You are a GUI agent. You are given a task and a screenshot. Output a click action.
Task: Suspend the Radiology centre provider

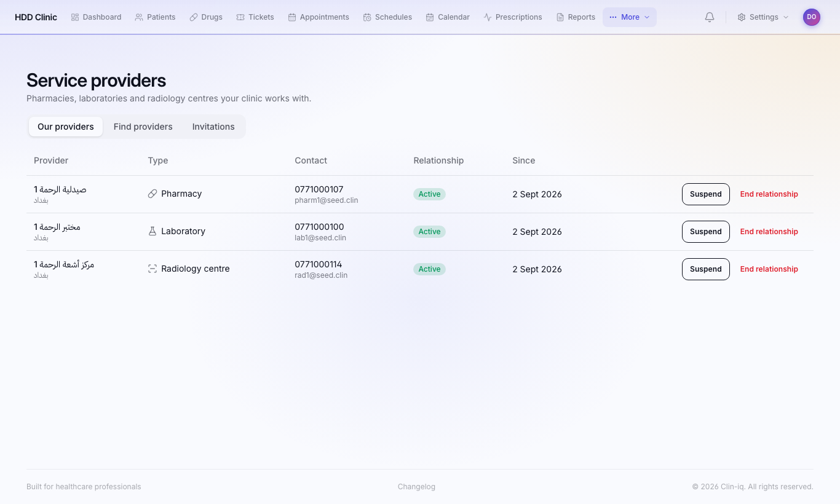pyautogui.click(x=706, y=269)
